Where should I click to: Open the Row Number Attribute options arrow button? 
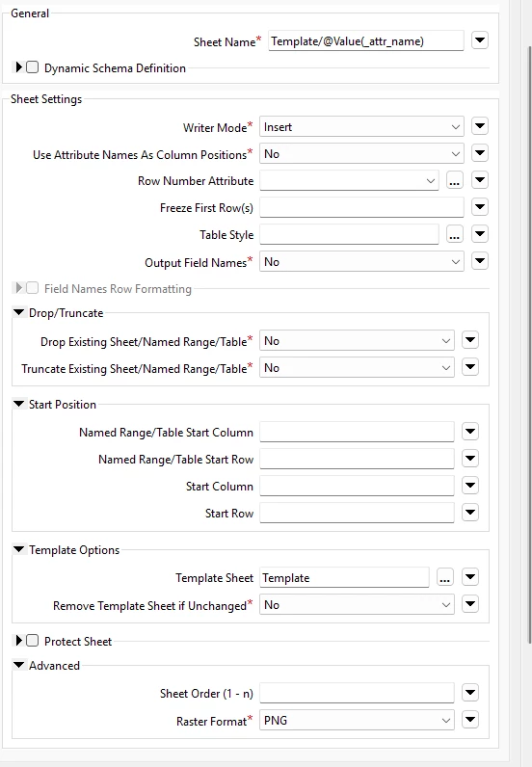click(x=480, y=180)
